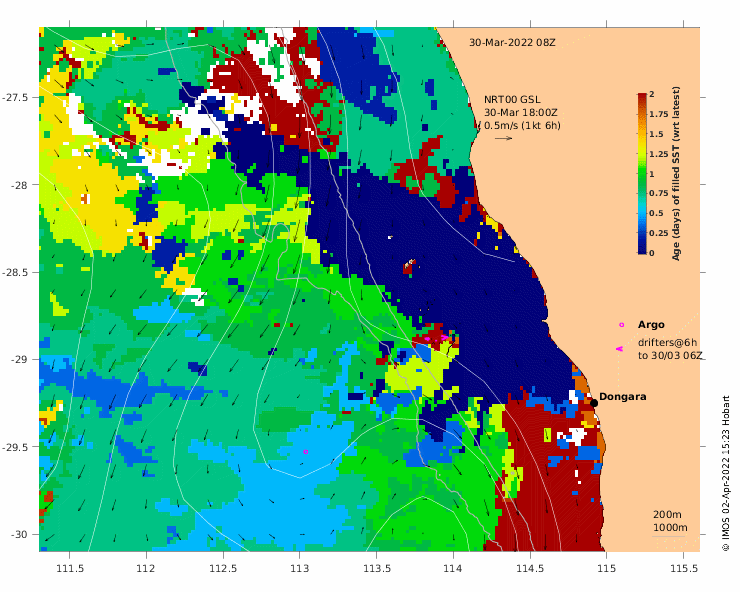Click the '1000m' depth contour legend
740x592 pixels.
670,527
